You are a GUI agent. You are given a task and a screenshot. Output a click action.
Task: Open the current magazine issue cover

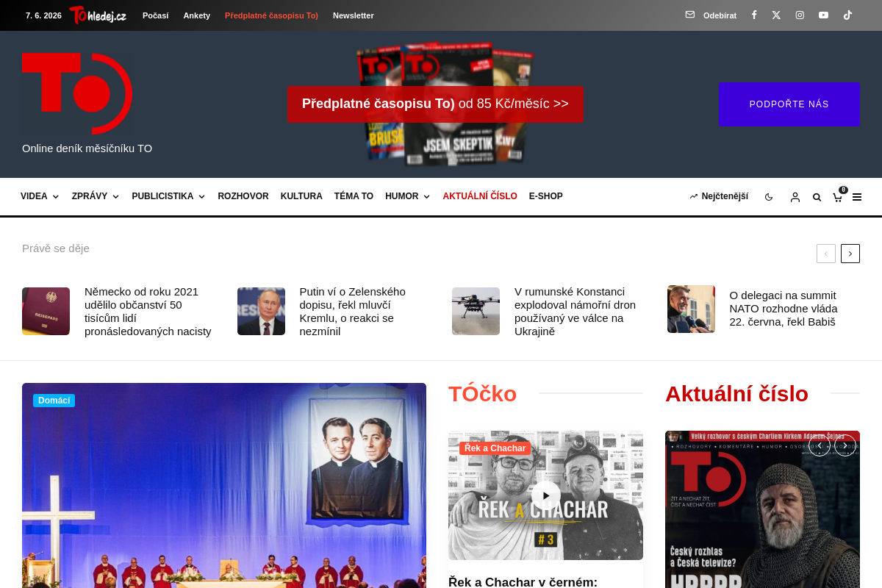pyautogui.click(x=762, y=509)
